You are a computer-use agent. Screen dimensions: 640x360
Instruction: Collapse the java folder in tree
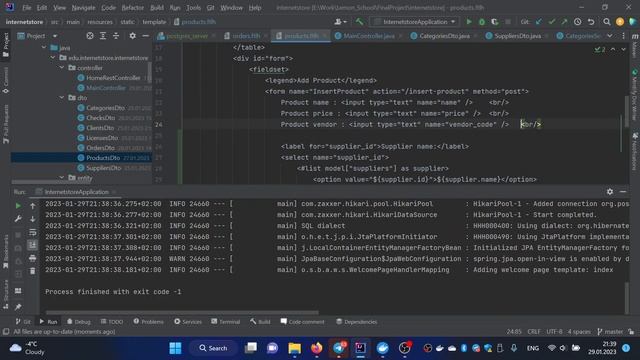44,47
